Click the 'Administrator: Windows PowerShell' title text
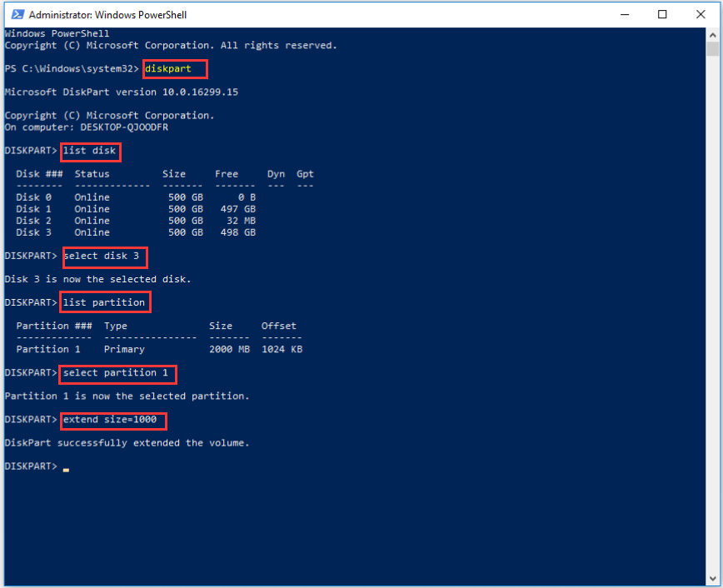 click(x=107, y=15)
